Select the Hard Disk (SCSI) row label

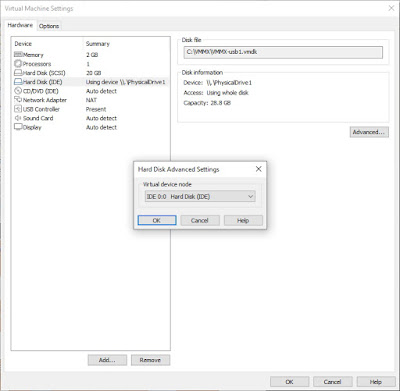44,73
